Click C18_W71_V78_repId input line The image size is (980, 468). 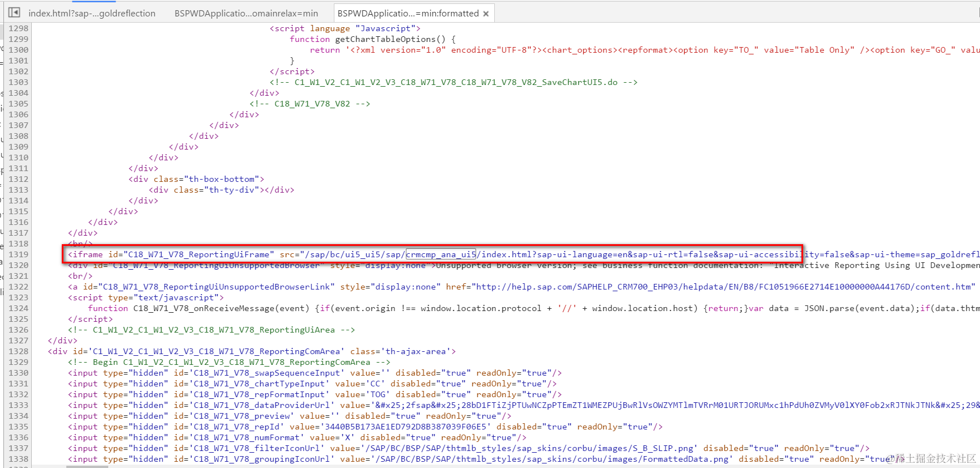[365, 427]
